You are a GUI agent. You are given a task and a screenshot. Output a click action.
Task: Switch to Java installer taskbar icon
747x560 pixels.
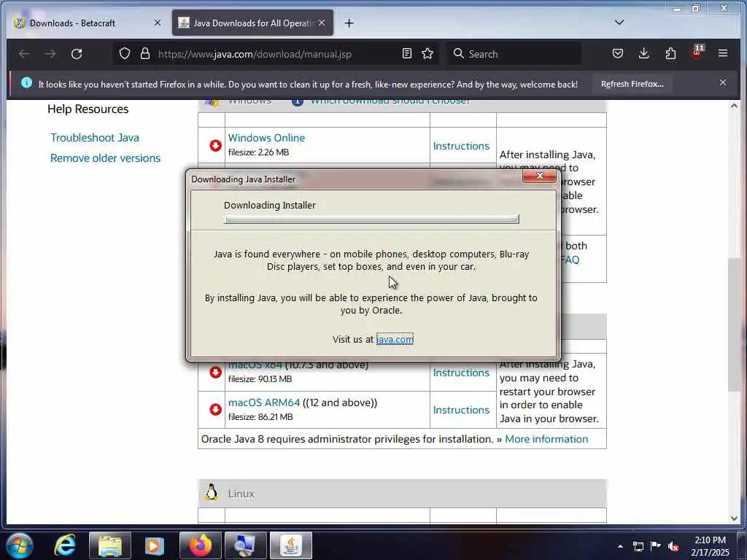tap(291, 545)
